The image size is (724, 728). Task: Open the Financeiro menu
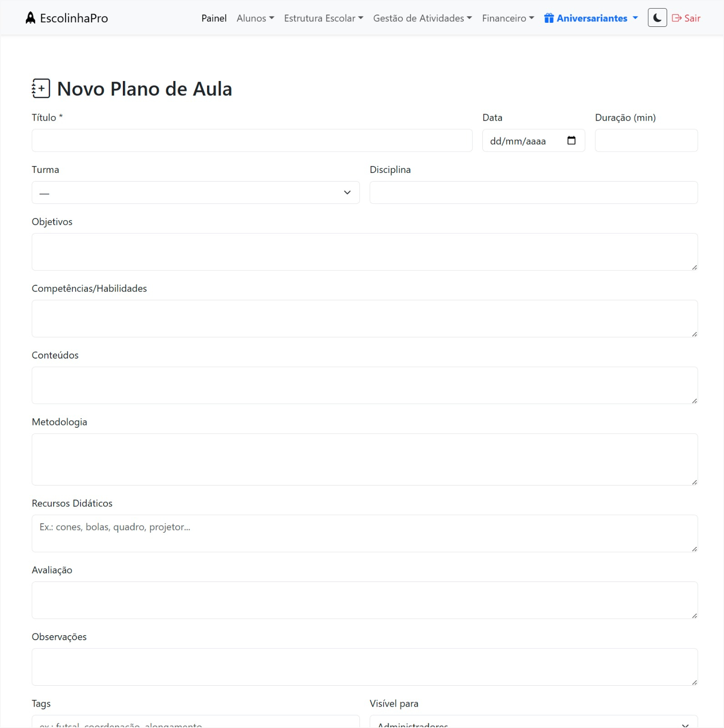508,18
